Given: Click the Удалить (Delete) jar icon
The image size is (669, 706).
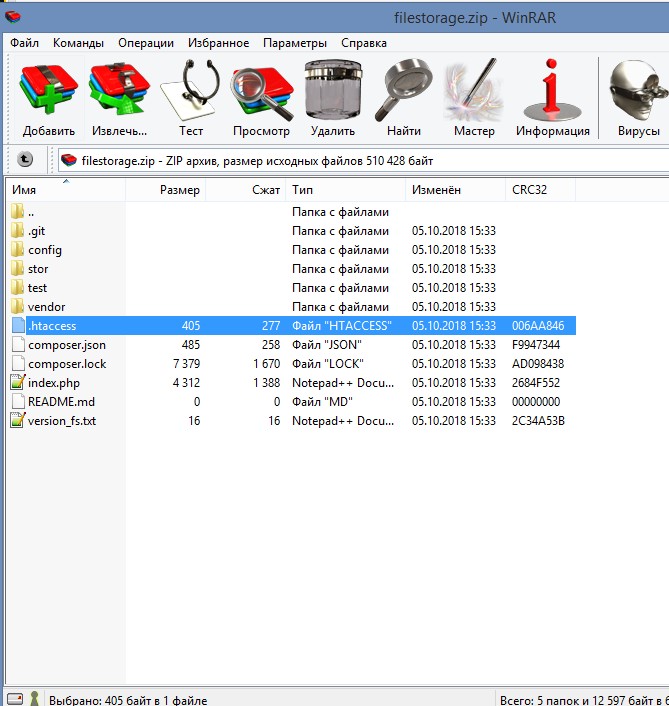Looking at the screenshot, I should 333,89.
